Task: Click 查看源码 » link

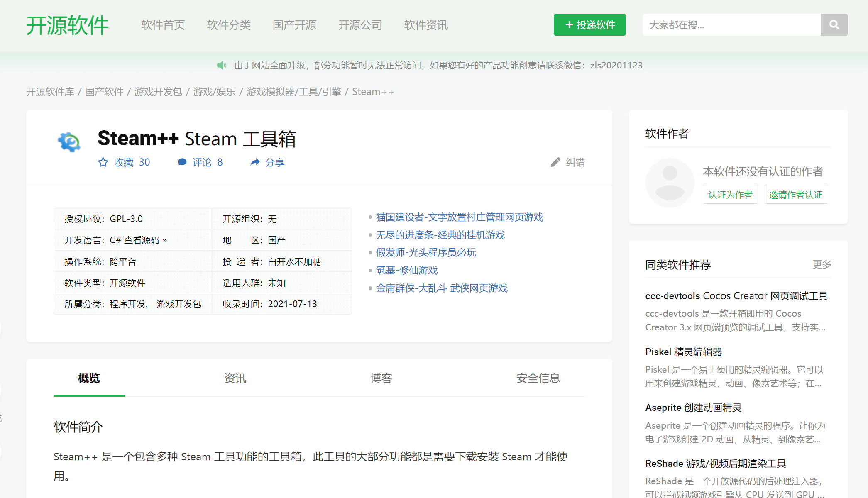Action: pyautogui.click(x=145, y=240)
